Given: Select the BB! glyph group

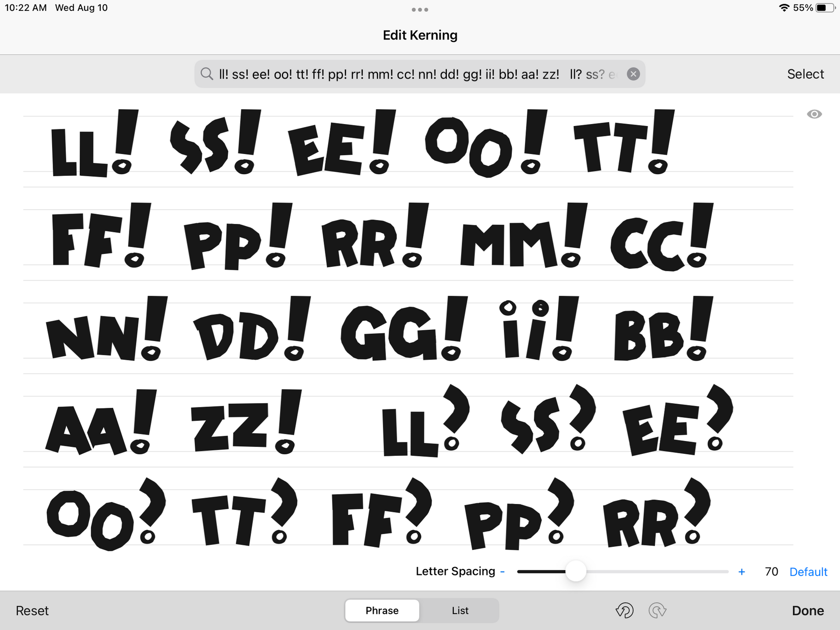Looking at the screenshot, I should pos(663,329).
